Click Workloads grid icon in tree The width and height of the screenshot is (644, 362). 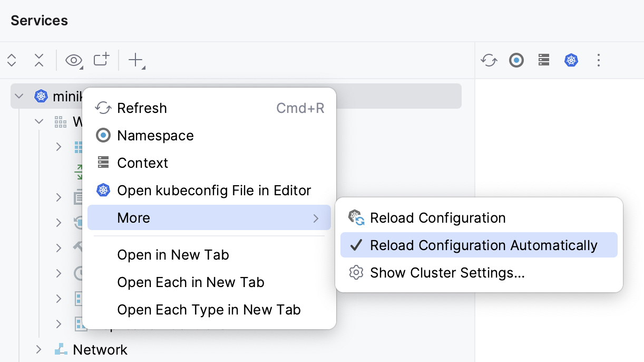click(x=61, y=122)
